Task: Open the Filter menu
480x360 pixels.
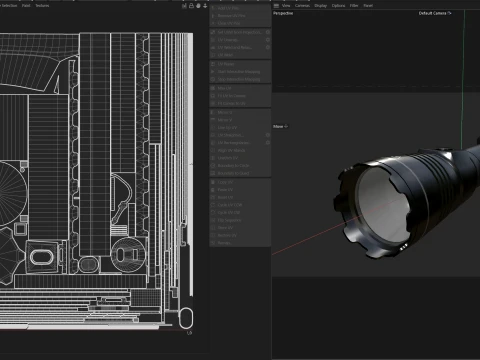Action: click(354, 6)
